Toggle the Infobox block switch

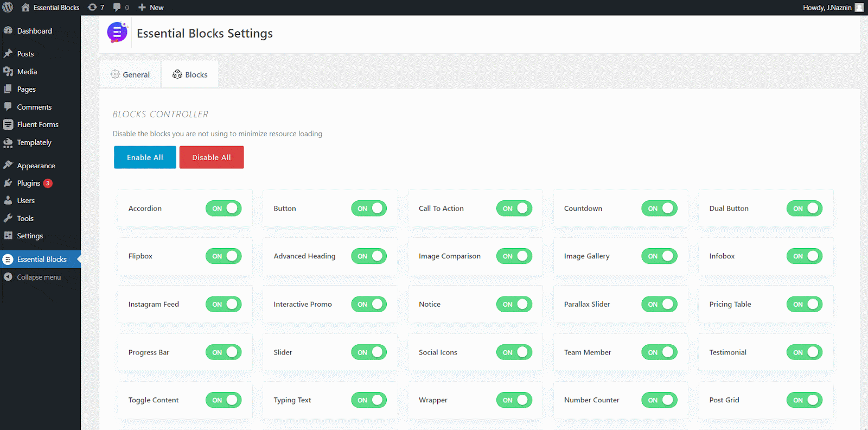coord(805,256)
